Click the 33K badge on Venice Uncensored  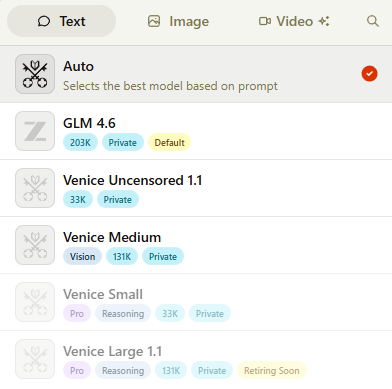coord(78,200)
